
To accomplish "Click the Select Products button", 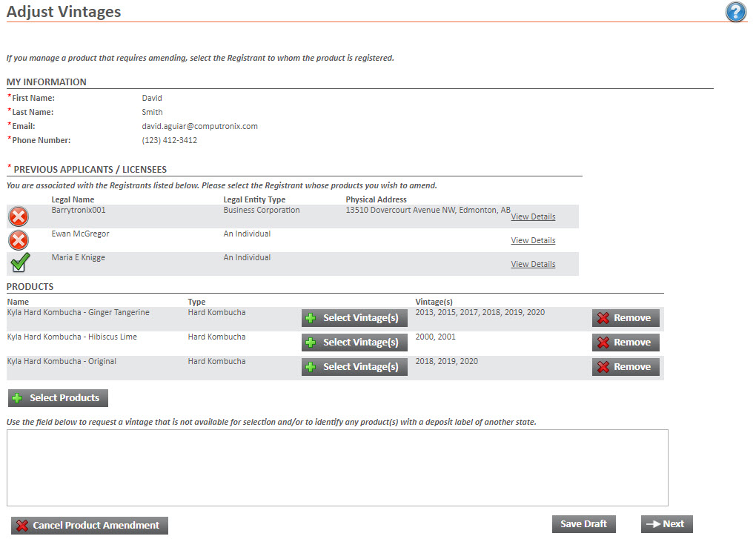I will [58, 398].
